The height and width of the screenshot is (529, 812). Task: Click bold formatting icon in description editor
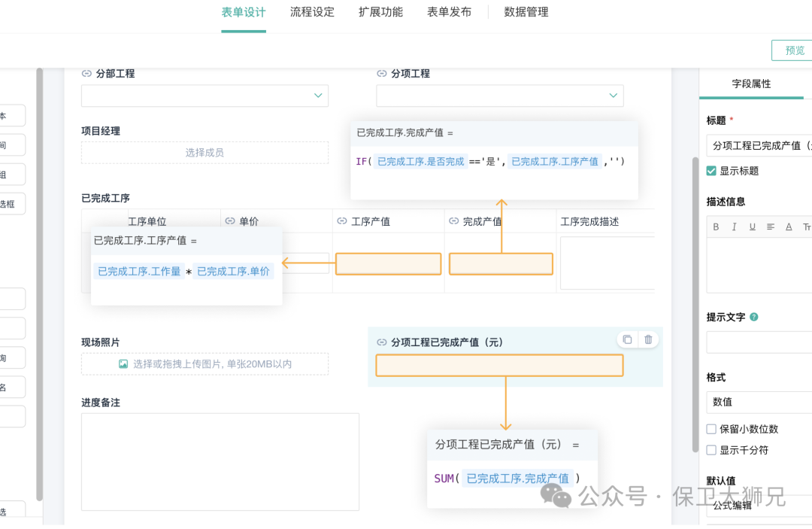716,226
